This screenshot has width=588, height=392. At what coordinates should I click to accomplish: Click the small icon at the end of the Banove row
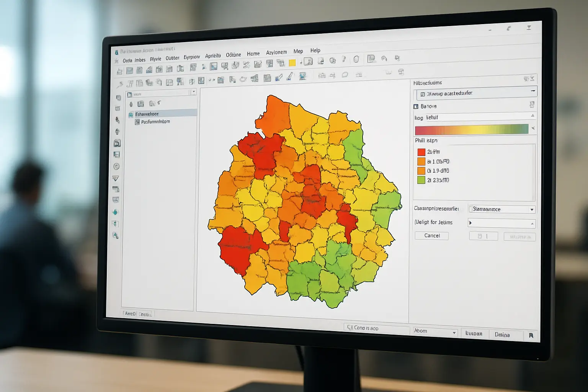tap(532, 104)
